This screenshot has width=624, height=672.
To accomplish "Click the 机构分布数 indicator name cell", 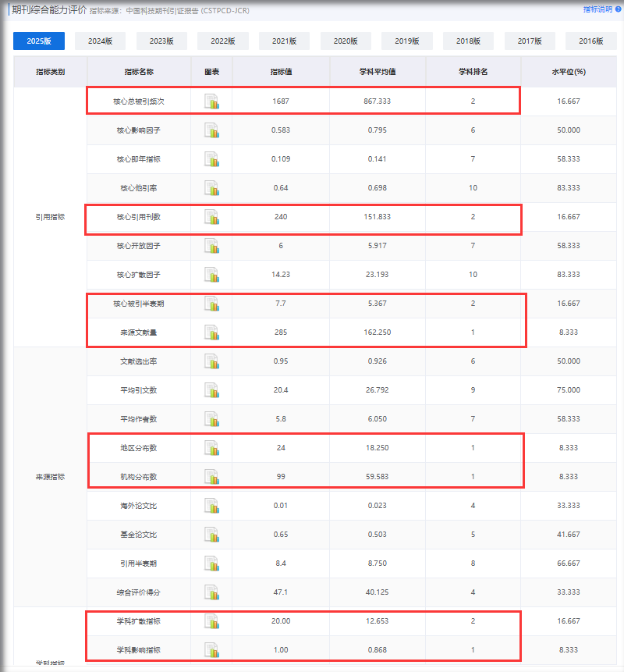I will [x=139, y=477].
